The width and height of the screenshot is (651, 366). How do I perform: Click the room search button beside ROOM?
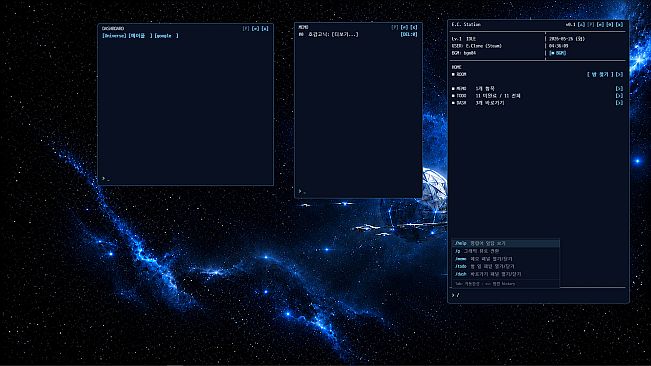pos(600,74)
